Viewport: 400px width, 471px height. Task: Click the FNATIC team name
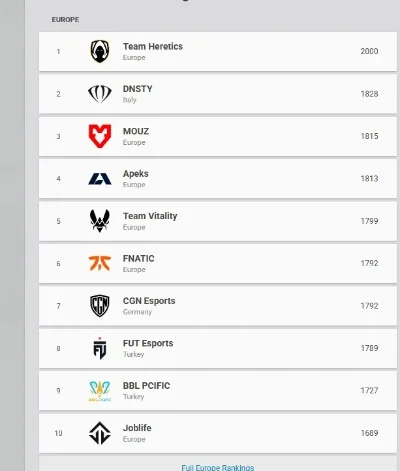[139, 258]
